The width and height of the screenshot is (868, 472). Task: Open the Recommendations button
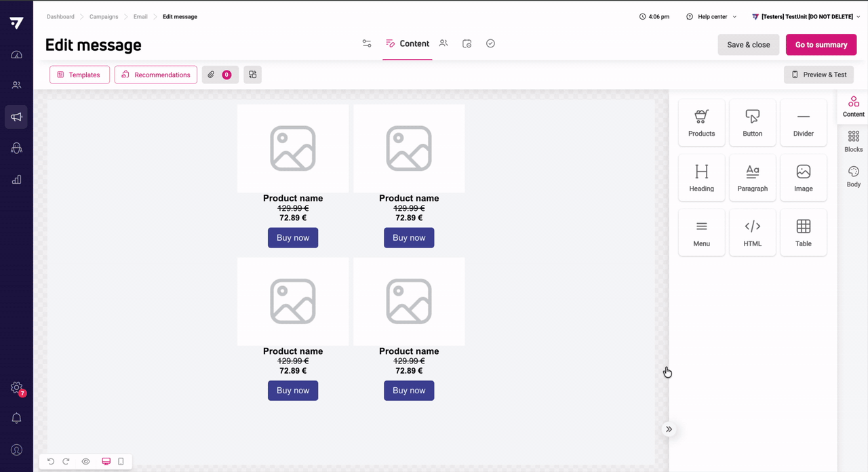(156, 75)
